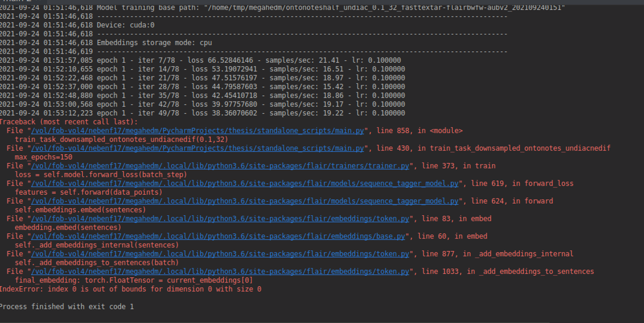Click the epoch 1 iter 49/78 log line
The height and width of the screenshot is (323, 644).
[x=203, y=113]
